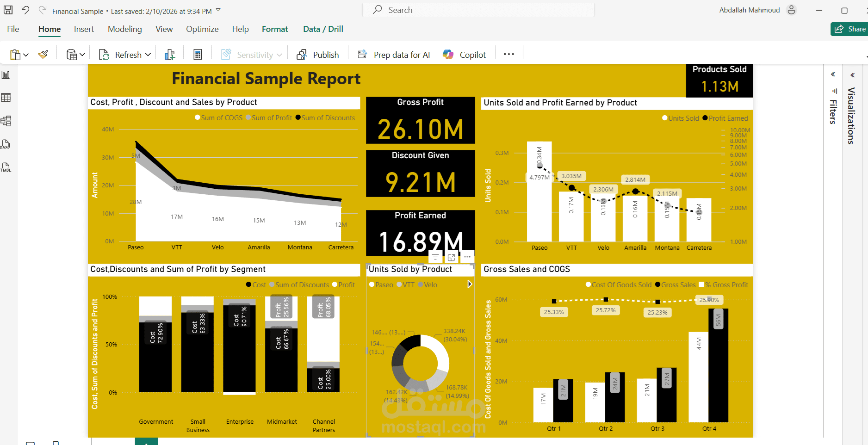
Task: Open the Get data dropdown
Action: click(x=81, y=54)
